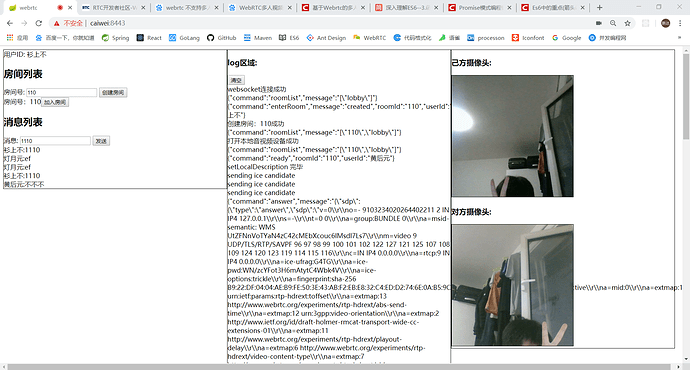Focus the 房间号 input containing 110
690x370 pixels.
point(62,92)
